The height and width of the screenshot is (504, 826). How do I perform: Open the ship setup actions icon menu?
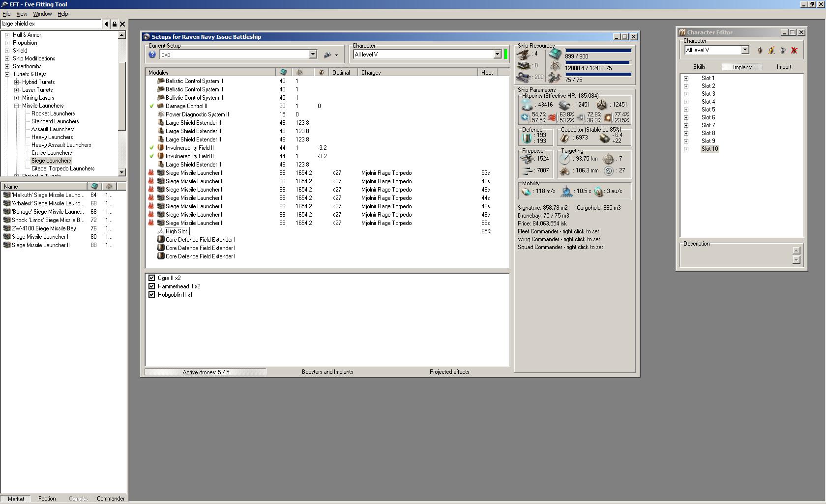coord(330,55)
